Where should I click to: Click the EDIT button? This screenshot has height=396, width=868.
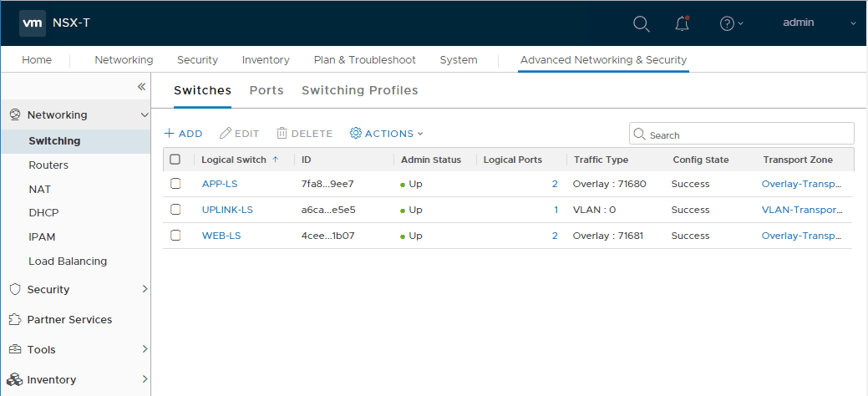click(x=239, y=134)
